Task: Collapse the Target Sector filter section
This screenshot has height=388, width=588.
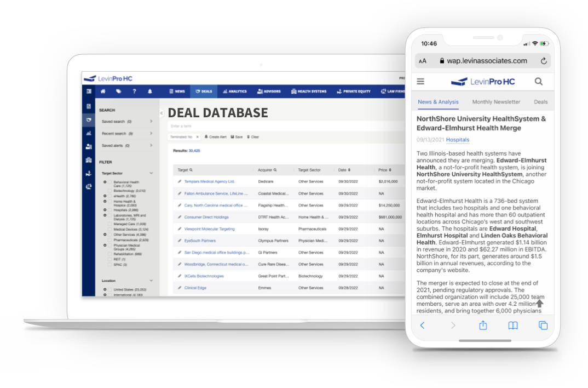Action: click(151, 173)
